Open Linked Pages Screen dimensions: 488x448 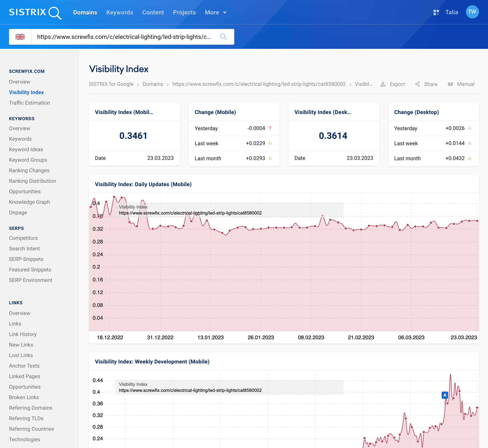click(x=24, y=376)
